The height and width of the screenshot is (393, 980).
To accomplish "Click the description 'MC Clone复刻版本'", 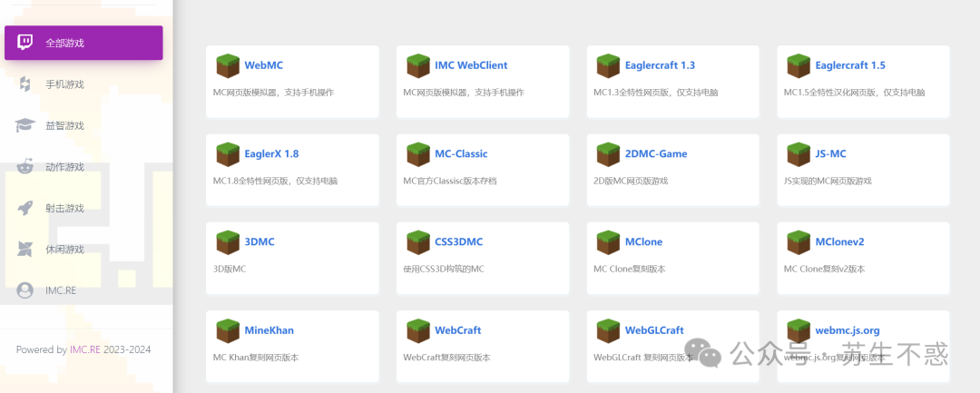I will [630, 270].
